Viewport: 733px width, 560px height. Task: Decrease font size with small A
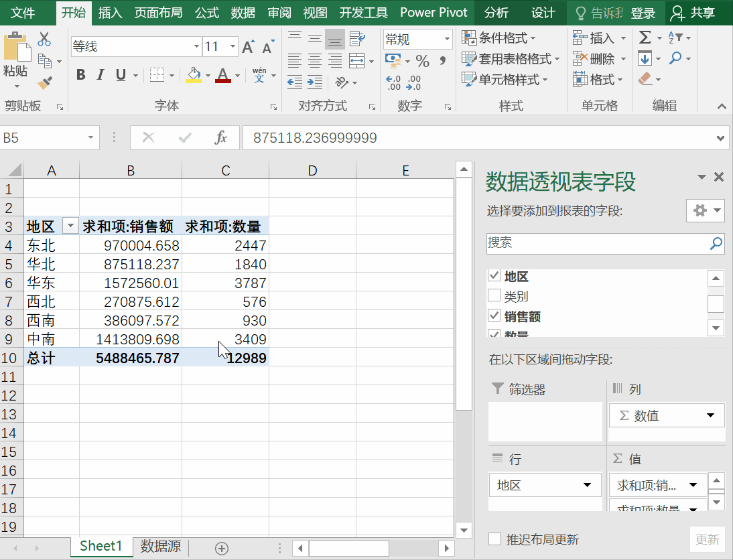pos(268,47)
